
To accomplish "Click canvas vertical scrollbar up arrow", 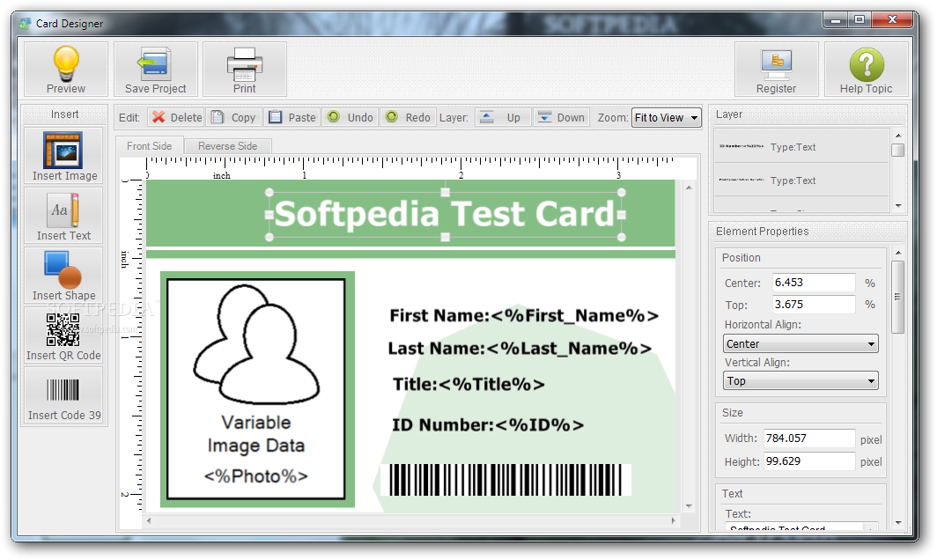I will pos(689,188).
